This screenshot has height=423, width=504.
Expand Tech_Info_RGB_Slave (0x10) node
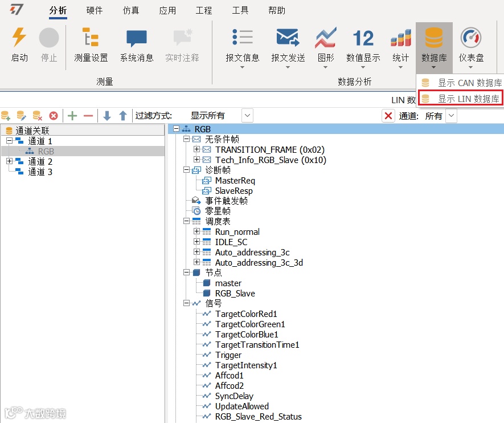coord(196,160)
